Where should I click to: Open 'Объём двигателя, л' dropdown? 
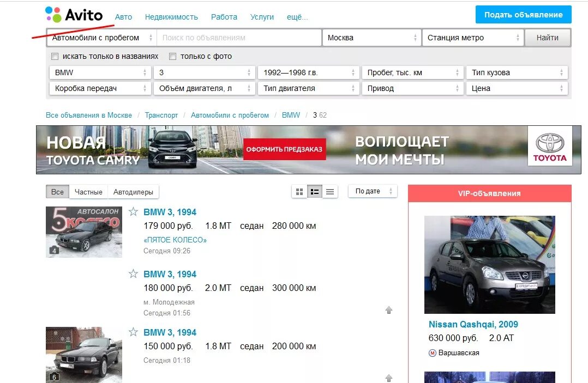point(205,88)
